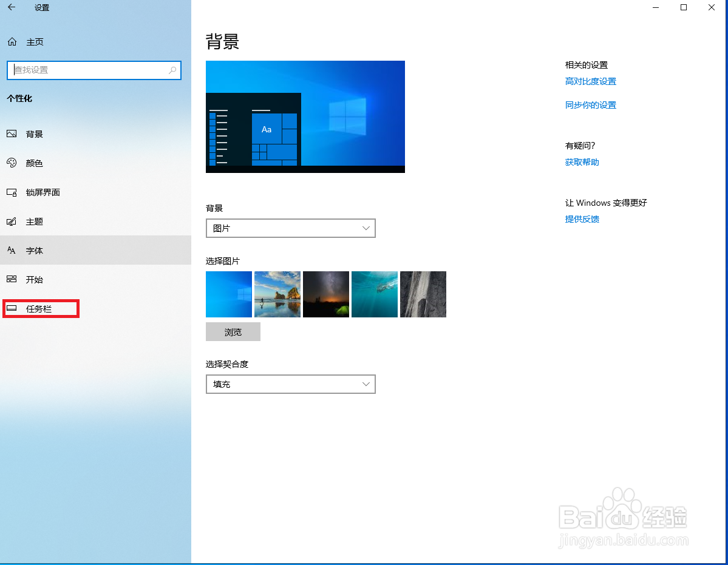Click the search magnifier in 查找设置 box
This screenshot has width=728, height=565.
[172, 70]
